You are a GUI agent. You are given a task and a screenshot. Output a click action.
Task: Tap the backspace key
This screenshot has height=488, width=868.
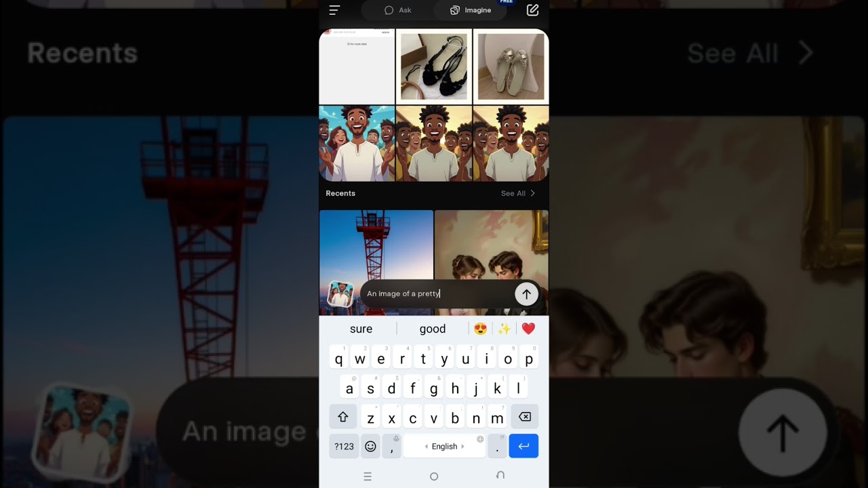tap(525, 417)
